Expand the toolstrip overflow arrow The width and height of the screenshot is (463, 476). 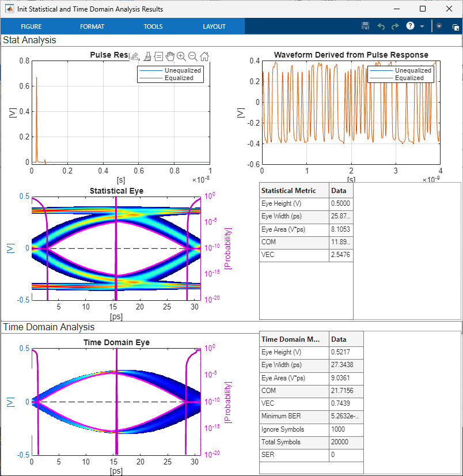[x=439, y=25]
